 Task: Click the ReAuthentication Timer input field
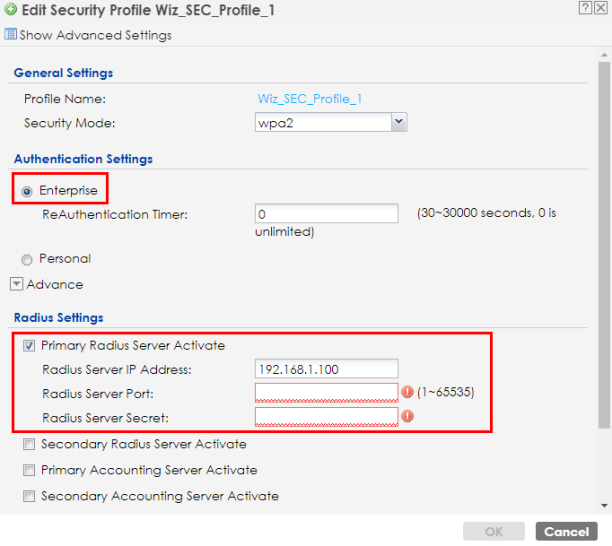326,215
